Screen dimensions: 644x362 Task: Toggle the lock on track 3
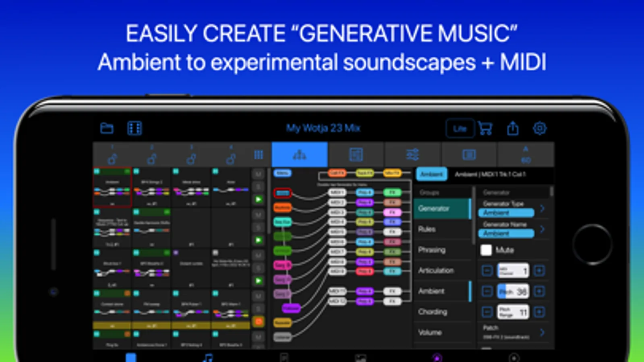click(191, 158)
